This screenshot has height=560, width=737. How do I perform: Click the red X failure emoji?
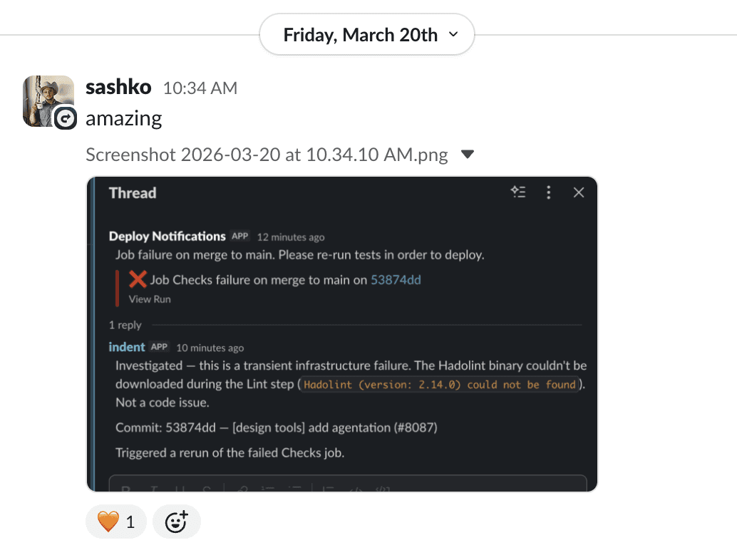(138, 279)
